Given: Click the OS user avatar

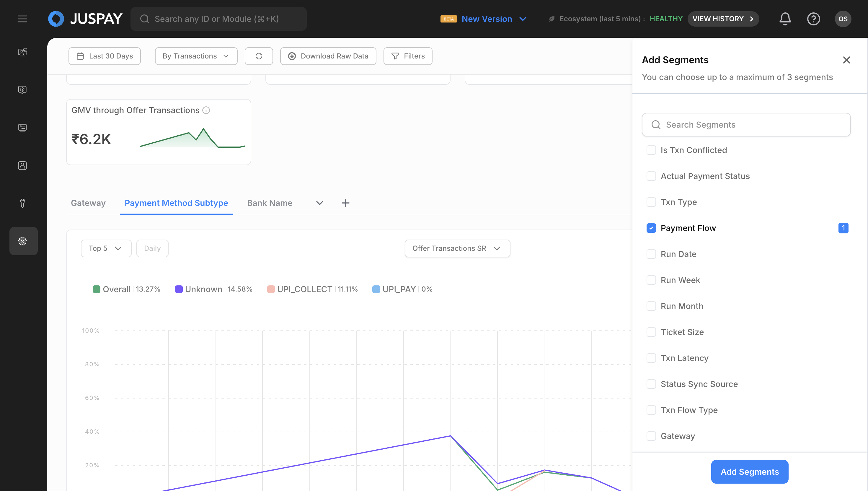Looking at the screenshot, I should tap(843, 19).
